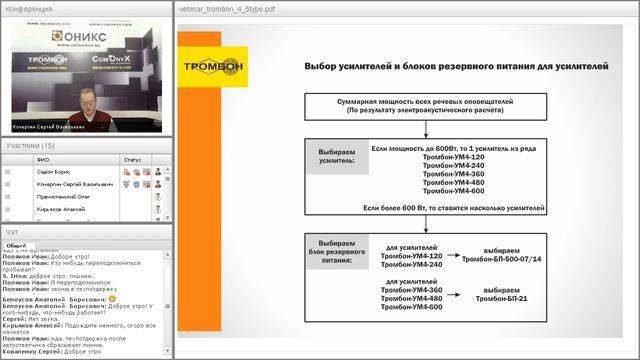Click the red grid status icon for Садон Борис
The height and width of the screenshot is (360, 640).
[147, 172]
